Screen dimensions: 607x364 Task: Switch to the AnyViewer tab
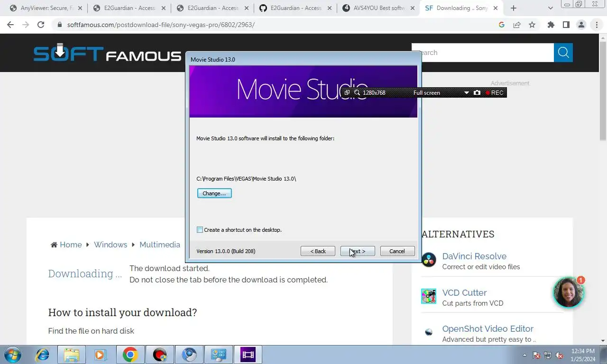46,8
